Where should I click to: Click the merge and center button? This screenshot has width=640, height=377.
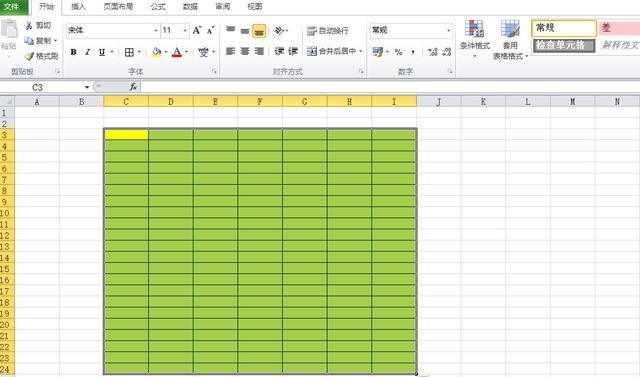(x=331, y=51)
